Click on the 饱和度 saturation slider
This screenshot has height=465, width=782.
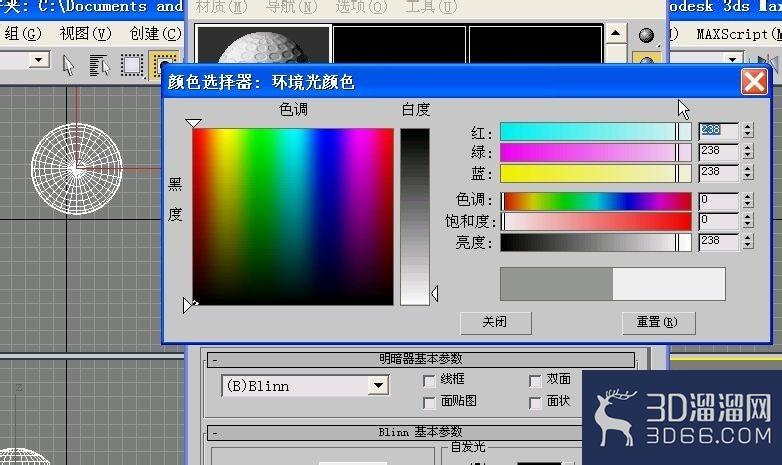[595, 222]
